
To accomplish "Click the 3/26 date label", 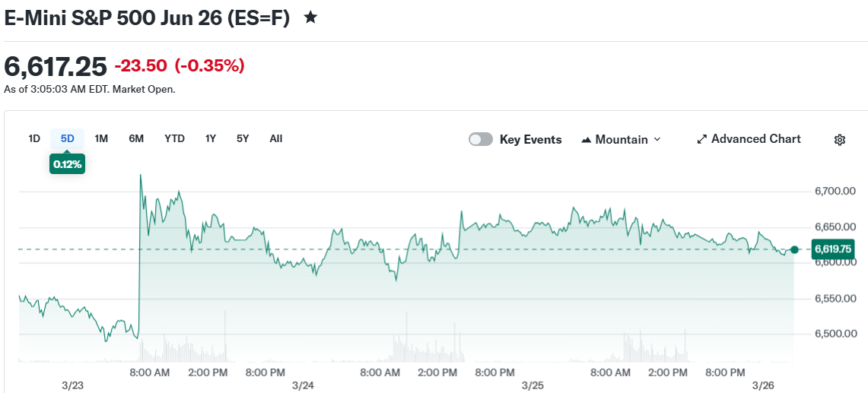I will [763, 385].
